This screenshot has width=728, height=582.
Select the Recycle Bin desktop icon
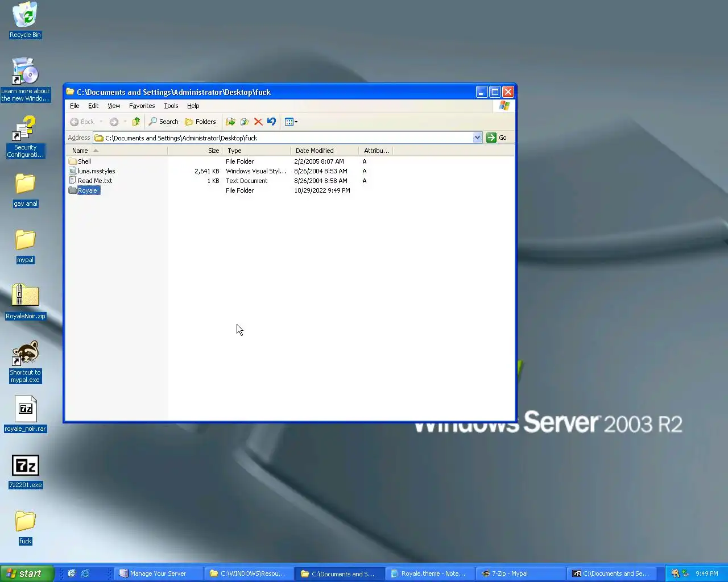tap(25, 20)
